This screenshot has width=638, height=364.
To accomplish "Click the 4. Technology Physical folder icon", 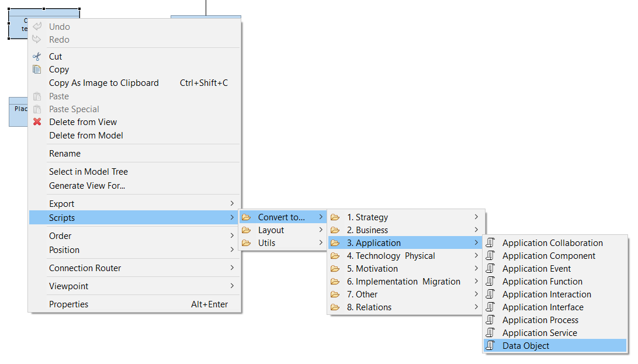I will click(335, 256).
